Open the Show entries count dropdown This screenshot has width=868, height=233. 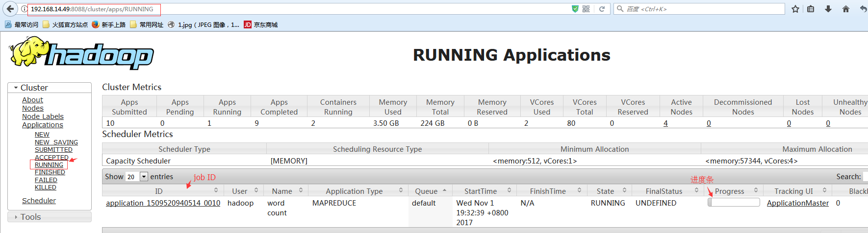coord(137,177)
